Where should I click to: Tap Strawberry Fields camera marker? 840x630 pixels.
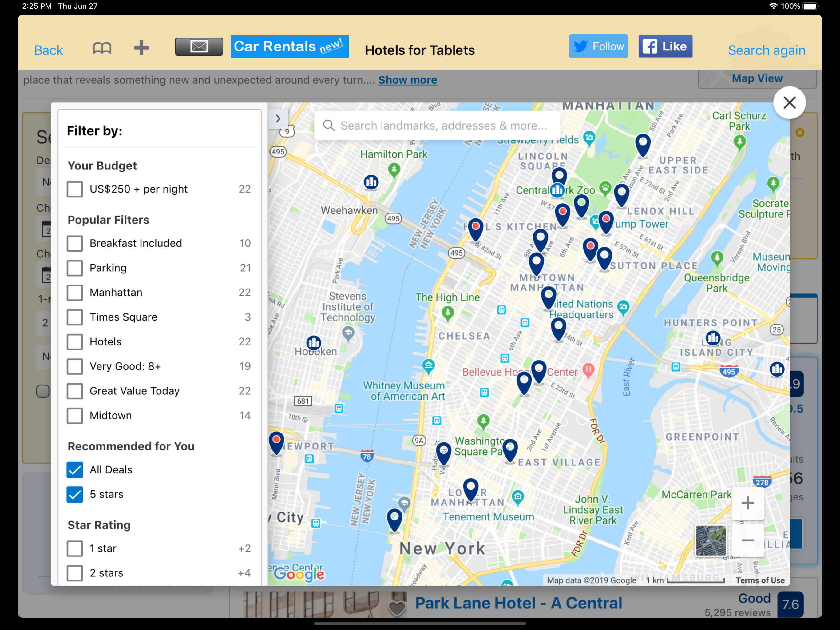pos(589,138)
